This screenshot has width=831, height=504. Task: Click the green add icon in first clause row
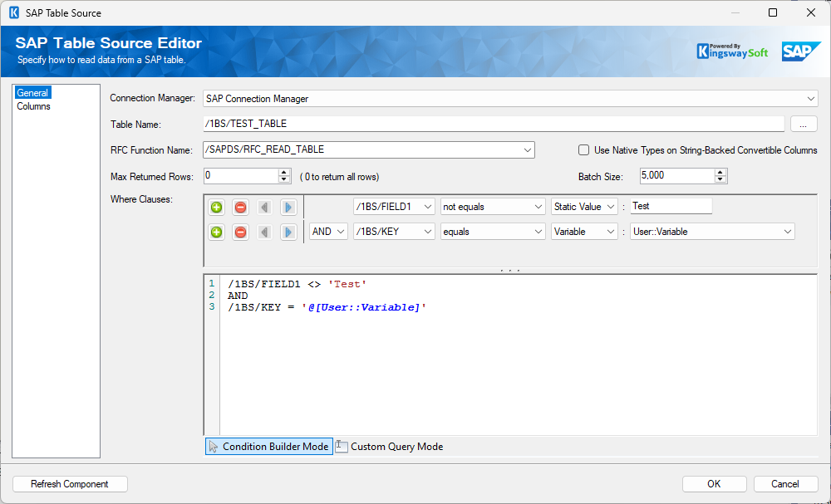[x=216, y=207]
